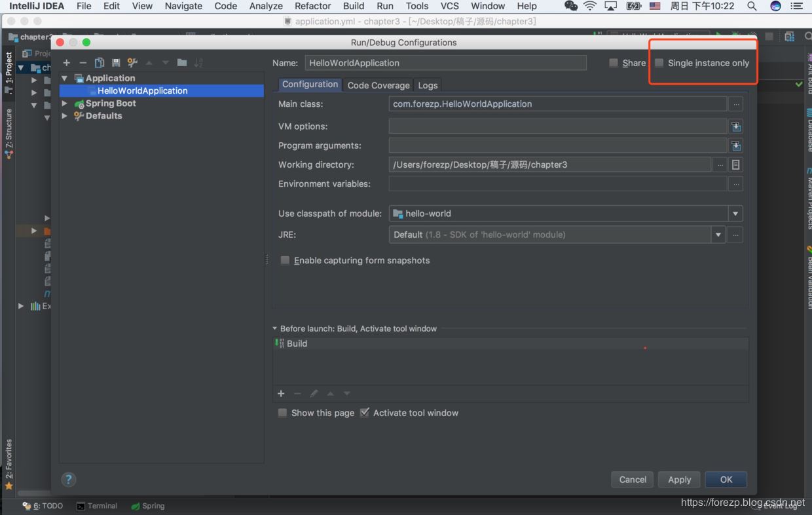Select the Build item in before launch list

click(511, 343)
